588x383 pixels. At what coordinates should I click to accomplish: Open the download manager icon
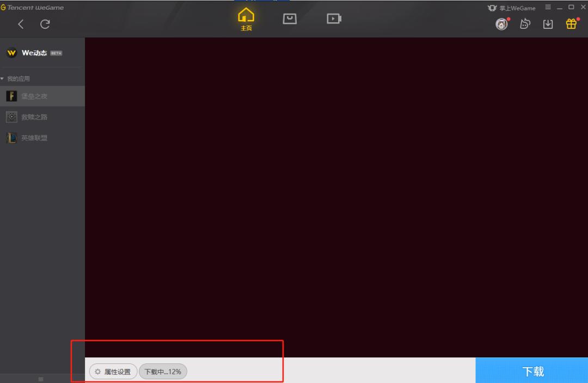pyautogui.click(x=548, y=24)
